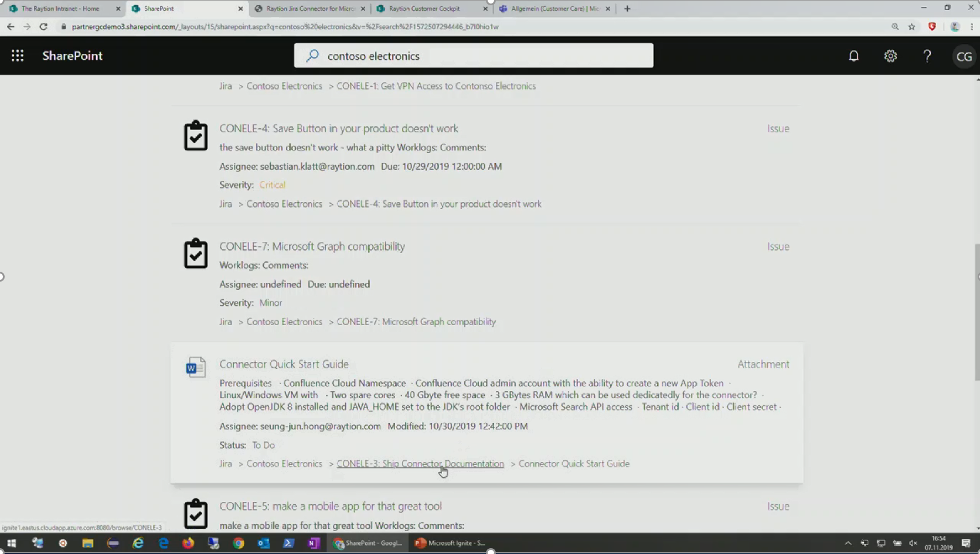The image size is (980, 554).
Task: Click assignee seung-jun.hong@raytion.com
Action: pos(321,426)
